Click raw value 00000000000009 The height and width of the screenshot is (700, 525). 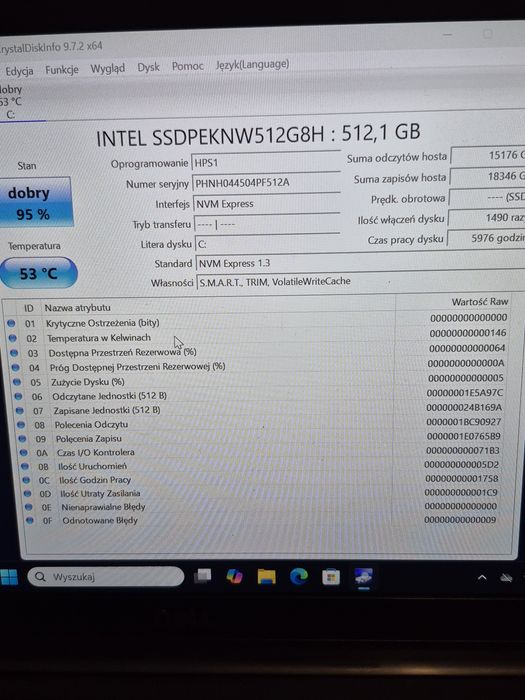tap(460, 520)
